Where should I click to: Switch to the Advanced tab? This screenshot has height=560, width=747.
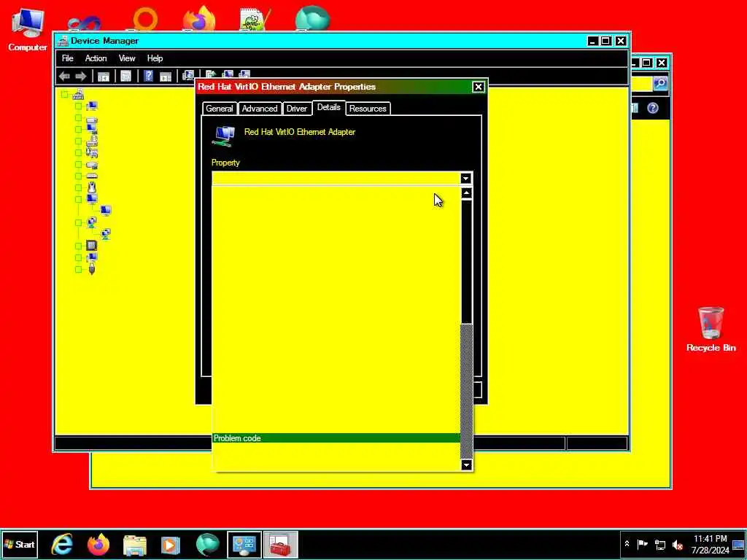point(260,109)
